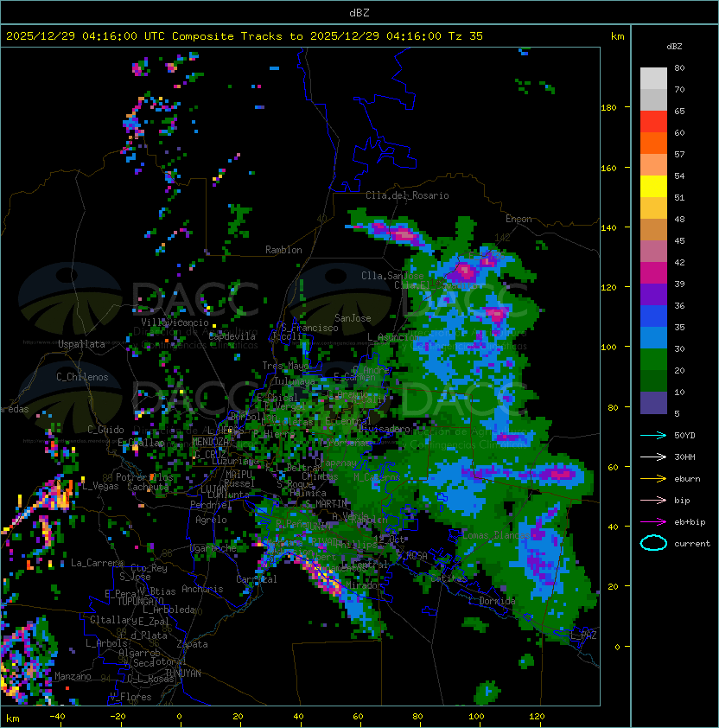This screenshot has width=719, height=728.
Task: Click the L_Dormida place label
Action: coord(492,601)
